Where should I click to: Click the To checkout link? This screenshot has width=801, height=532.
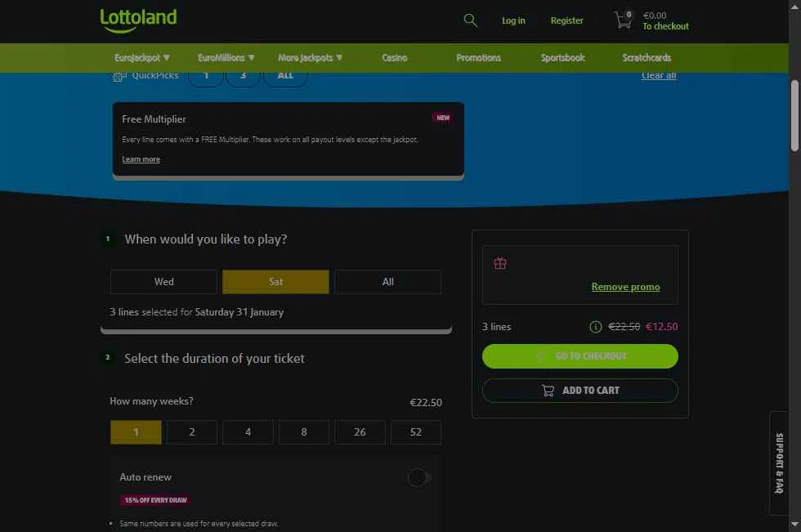click(665, 26)
